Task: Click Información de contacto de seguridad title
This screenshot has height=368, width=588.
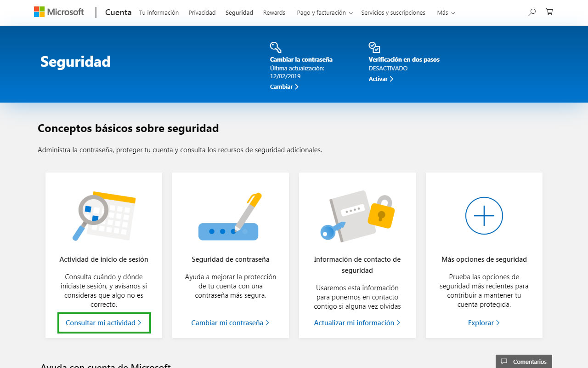Action: [357, 265]
